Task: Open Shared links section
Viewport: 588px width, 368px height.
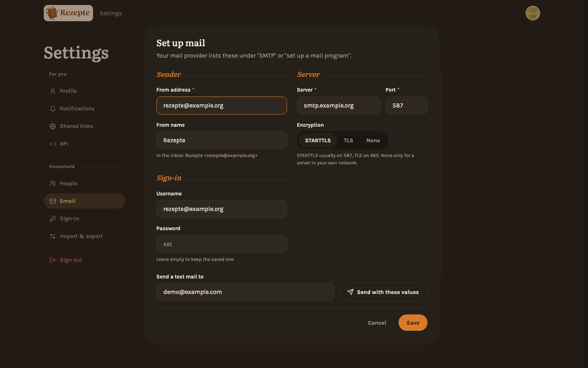Action: [x=85, y=126]
